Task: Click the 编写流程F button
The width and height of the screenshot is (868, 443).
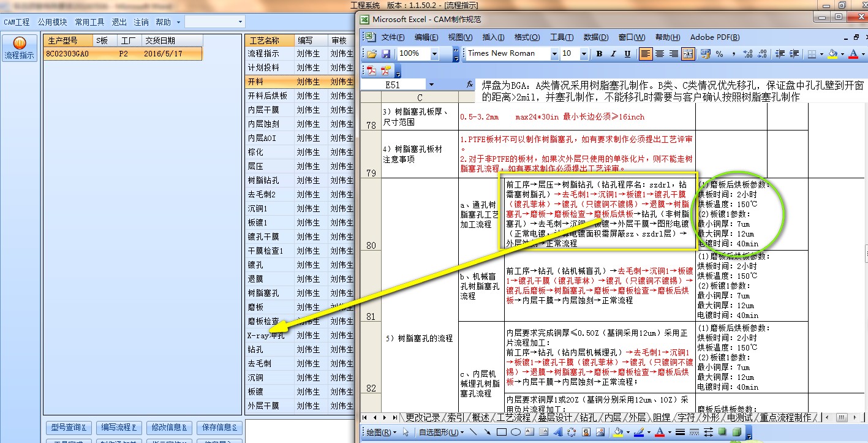Action: pos(119,427)
